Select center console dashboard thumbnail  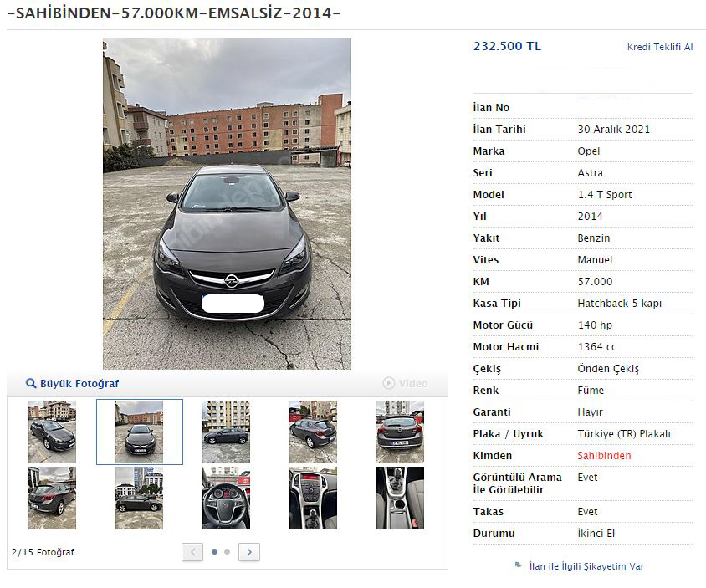pyautogui.click(x=313, y=498)
